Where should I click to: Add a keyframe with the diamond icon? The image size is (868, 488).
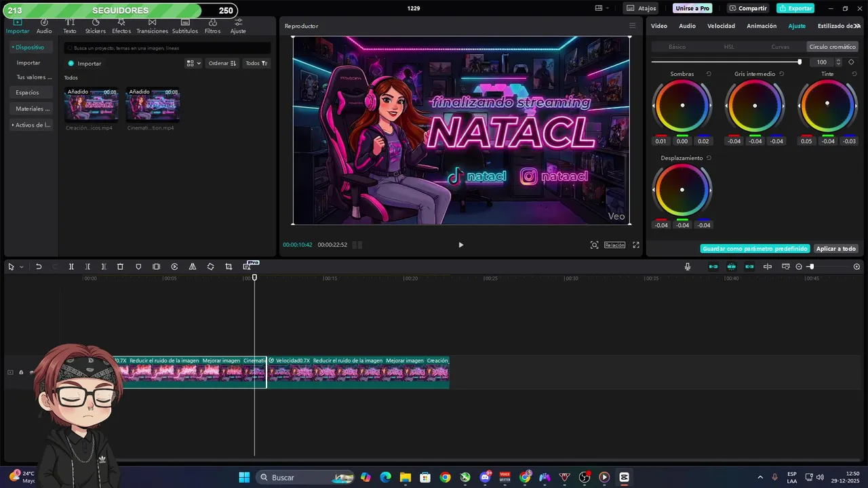pyautogui.click(x=852, y=62)
